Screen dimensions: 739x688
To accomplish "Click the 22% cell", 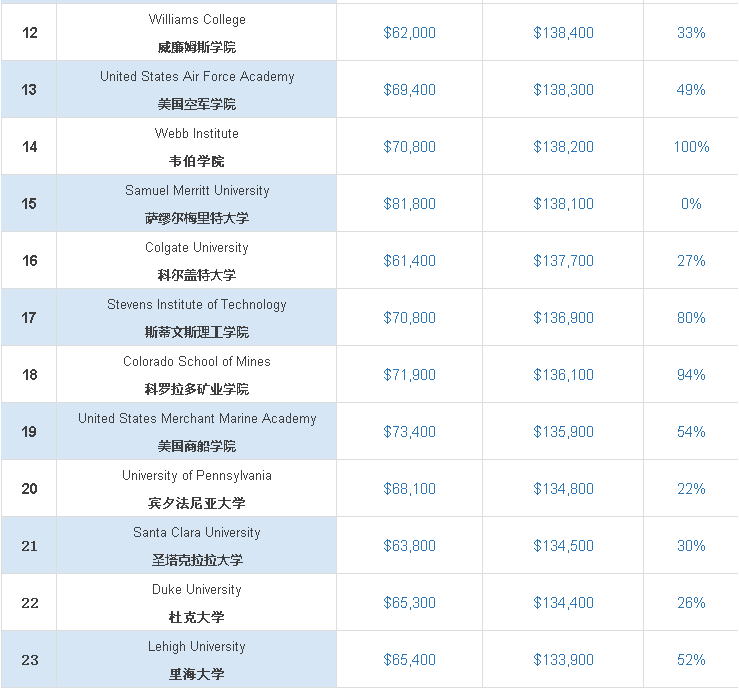I will coord(691,489).
